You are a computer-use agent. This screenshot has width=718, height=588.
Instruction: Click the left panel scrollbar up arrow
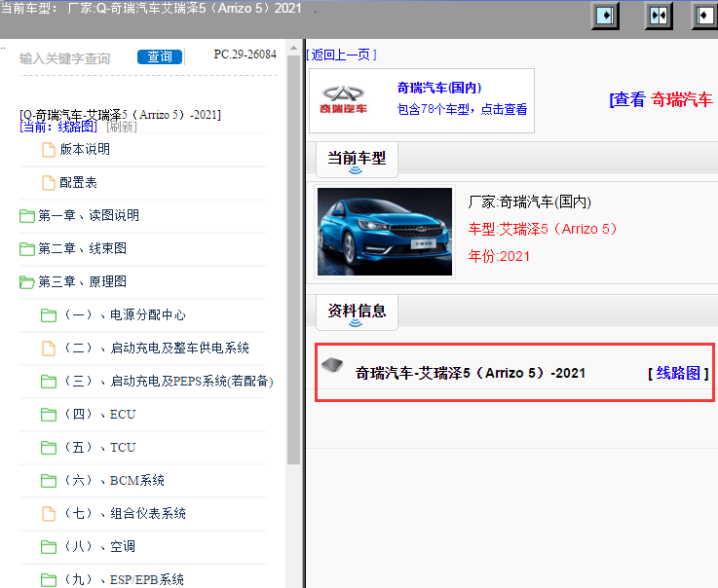(x=293, y=48)
